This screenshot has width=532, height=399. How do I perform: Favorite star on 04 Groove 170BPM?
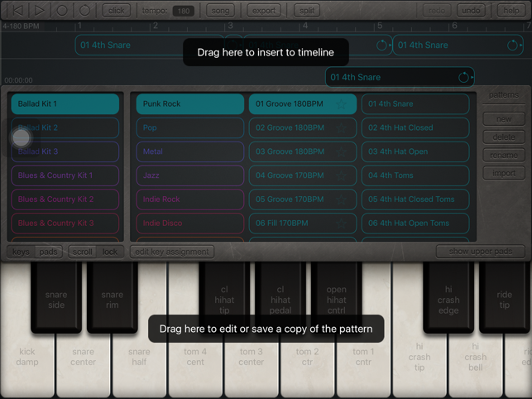(341, 175)
